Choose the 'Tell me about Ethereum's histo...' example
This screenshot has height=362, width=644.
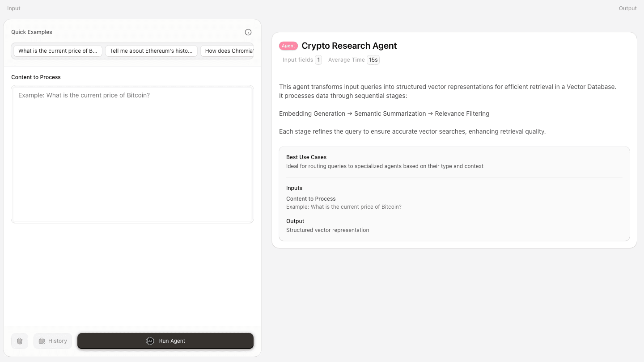(x=151, y=51)
